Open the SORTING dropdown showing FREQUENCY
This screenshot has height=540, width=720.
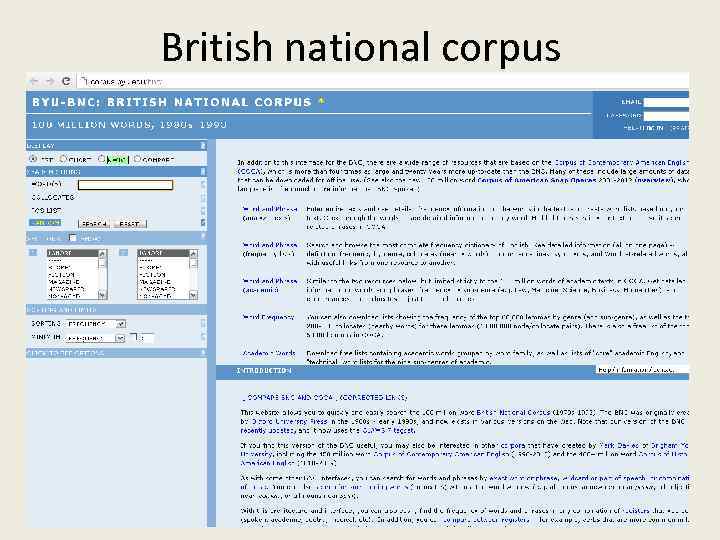[96, 324]
